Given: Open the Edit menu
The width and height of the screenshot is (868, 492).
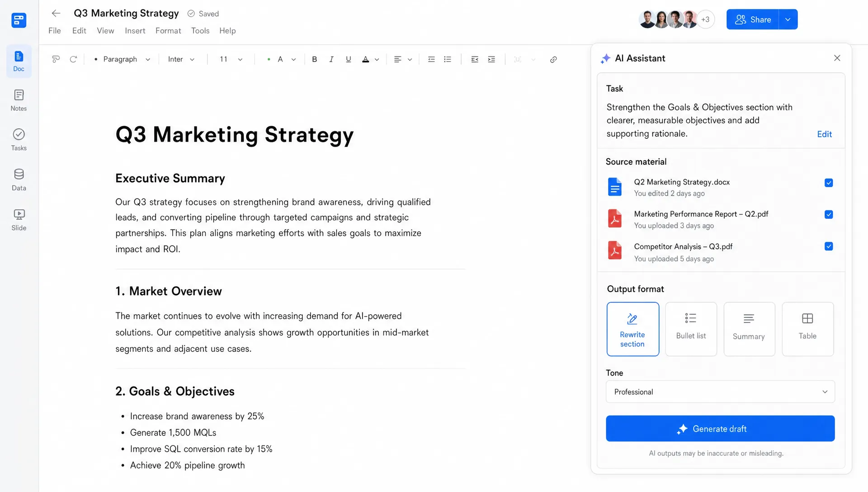Looking at the screenshot, I should [x=79, y=31].
